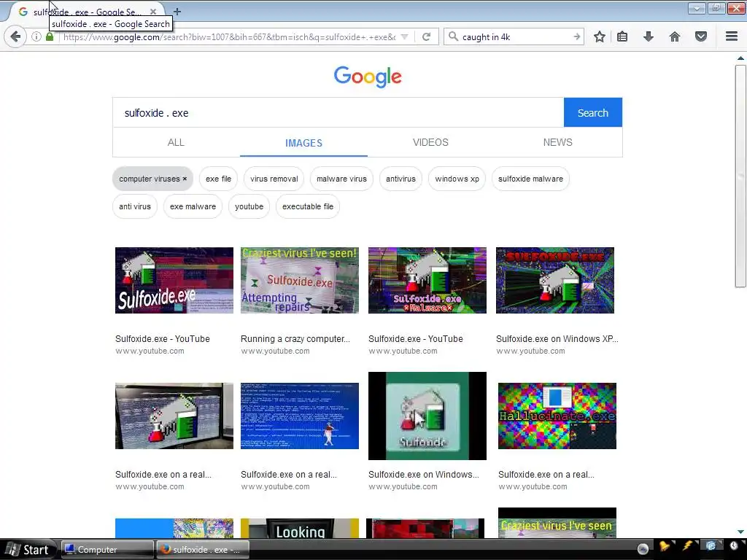Switch to the NEWS tab
Image resolution: width=747 pixels, height=560 pixels.
pyautogui.click(x=557, y=142)
